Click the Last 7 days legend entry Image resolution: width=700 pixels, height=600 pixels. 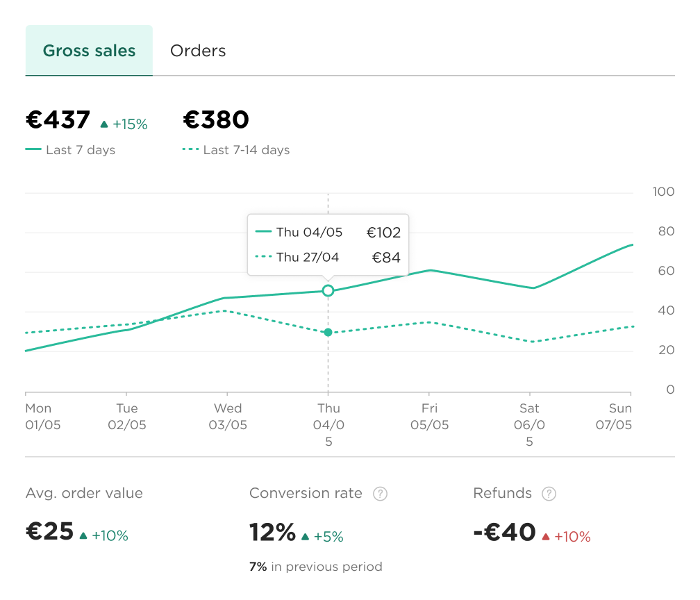point(71,149)
